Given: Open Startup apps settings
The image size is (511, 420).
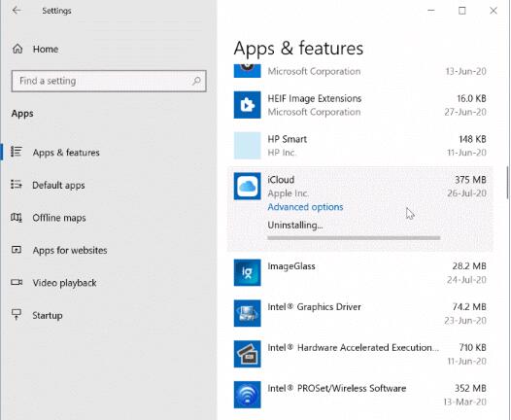Looking at the screenshot, I should pyautogui.click(x=48, y=315).
